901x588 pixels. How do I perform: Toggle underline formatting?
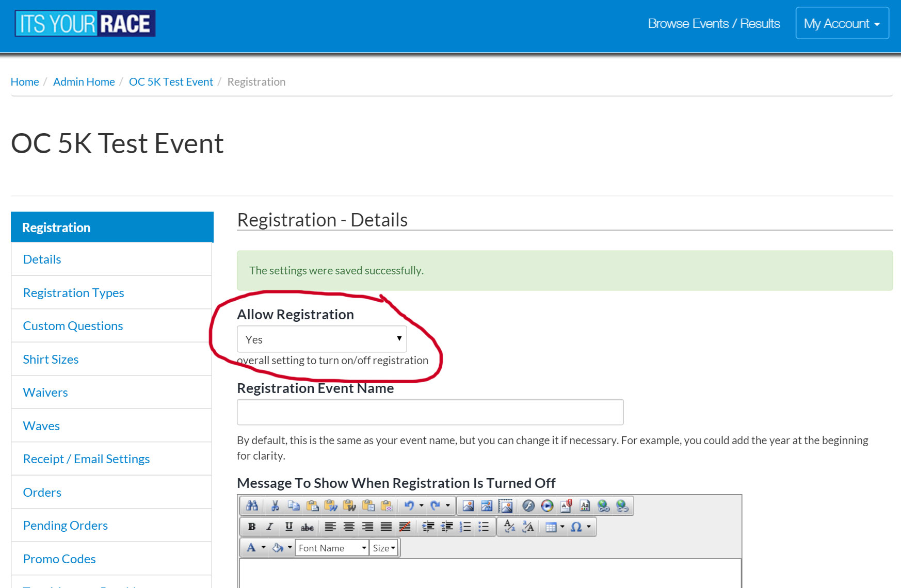[x=288, y=527]
